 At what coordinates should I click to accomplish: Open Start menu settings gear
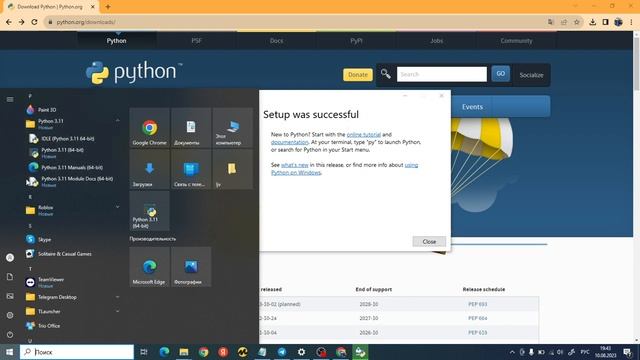click(10, 315)
